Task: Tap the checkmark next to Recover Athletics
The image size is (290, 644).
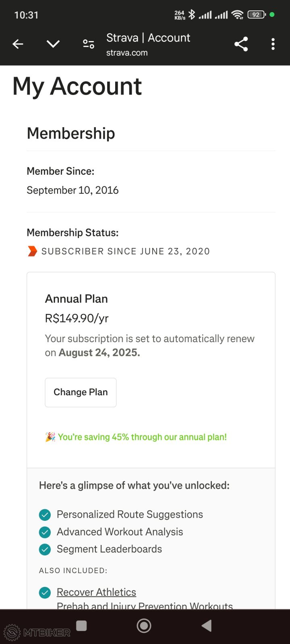Action: tap(45, 592)
